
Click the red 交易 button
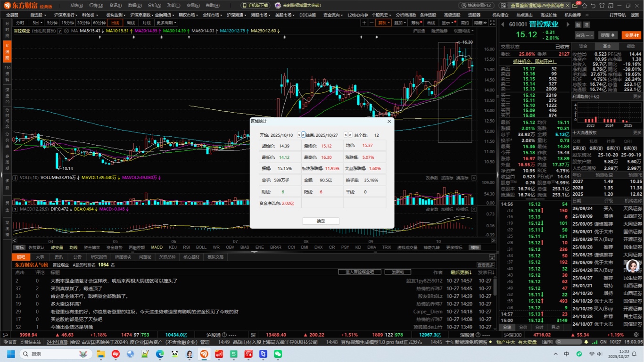(631, 35)
